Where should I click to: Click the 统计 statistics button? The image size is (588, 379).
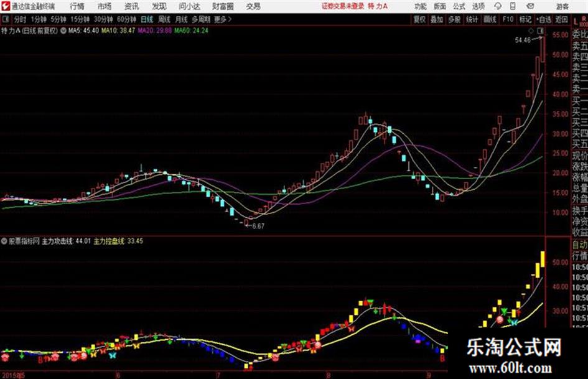click(472, 19)
